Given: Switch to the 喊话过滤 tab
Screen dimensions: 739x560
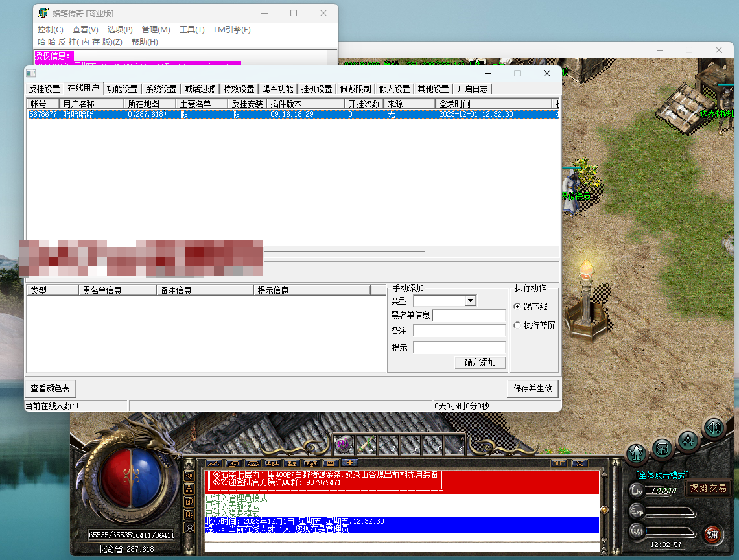Looking at the screenshot, I should (200, 89).
